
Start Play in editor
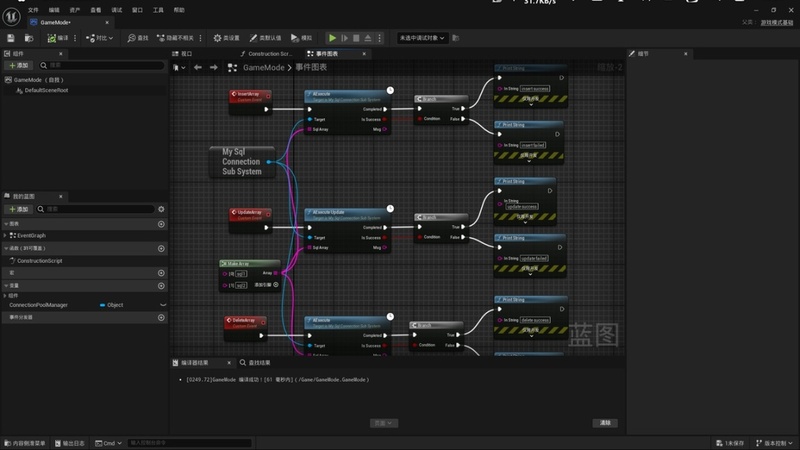[x=332, y=38]
